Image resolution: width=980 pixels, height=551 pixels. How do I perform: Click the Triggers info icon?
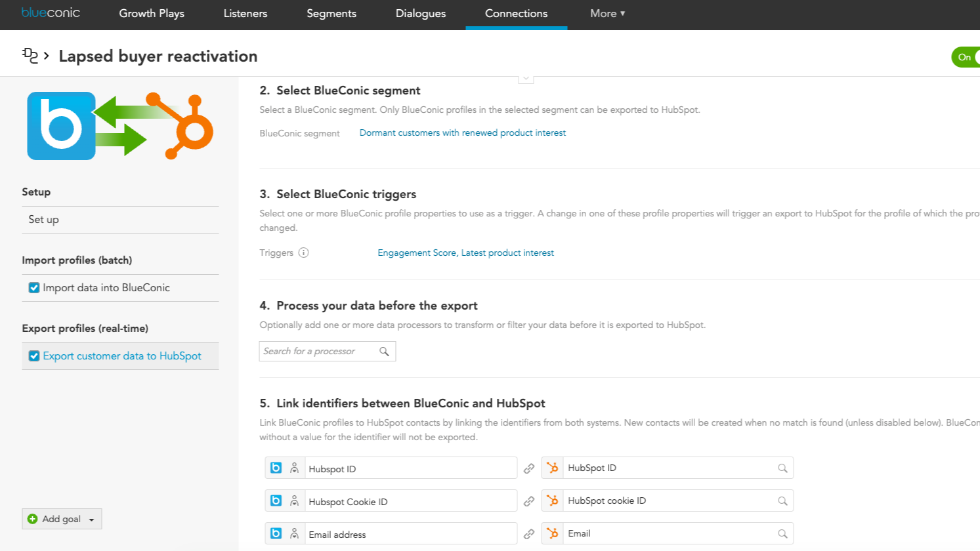(303, 253)
